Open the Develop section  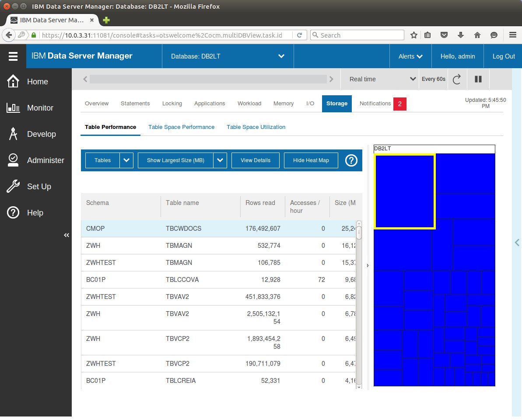pyautogui.click(x=35, y=134)
